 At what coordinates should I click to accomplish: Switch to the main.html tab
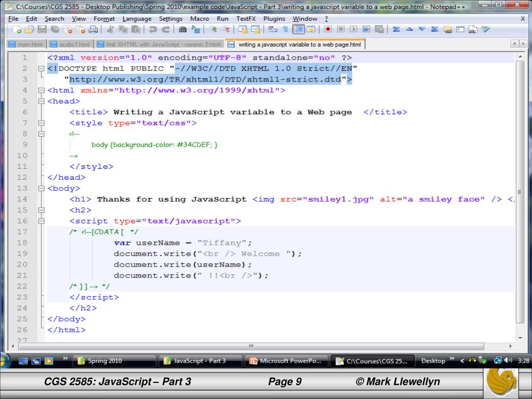26,45
